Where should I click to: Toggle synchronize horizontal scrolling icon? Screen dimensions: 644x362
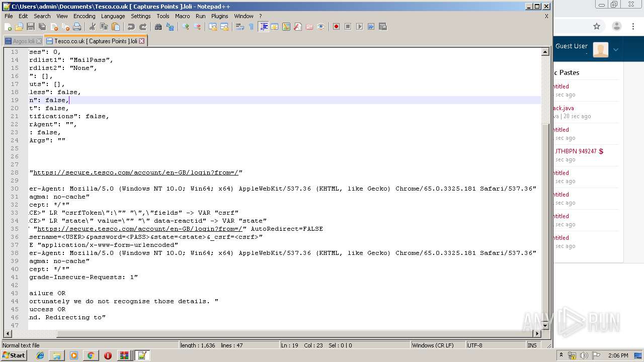(x=224, y=27)
